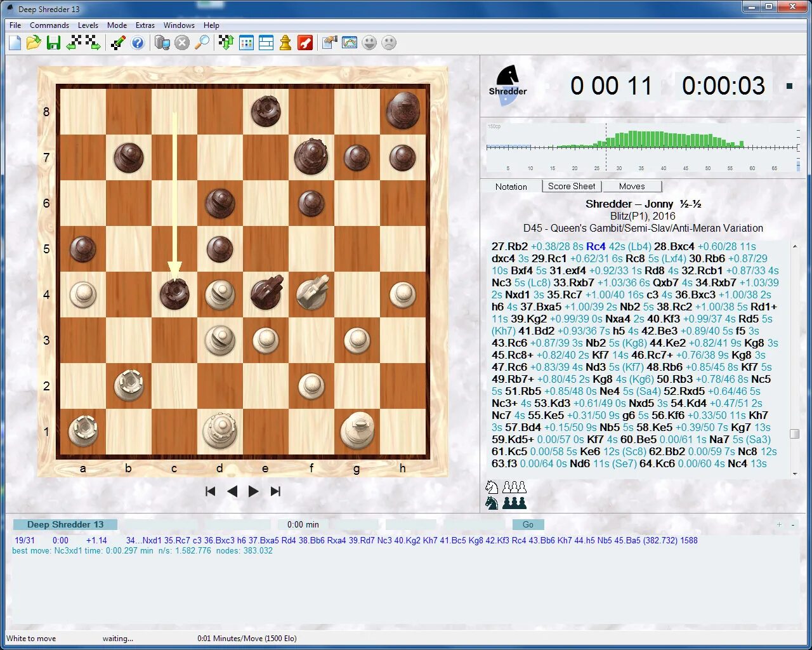Viewport: 812px width, 650px height.
Task: Click the white king on g1
Action: [357, 431]
